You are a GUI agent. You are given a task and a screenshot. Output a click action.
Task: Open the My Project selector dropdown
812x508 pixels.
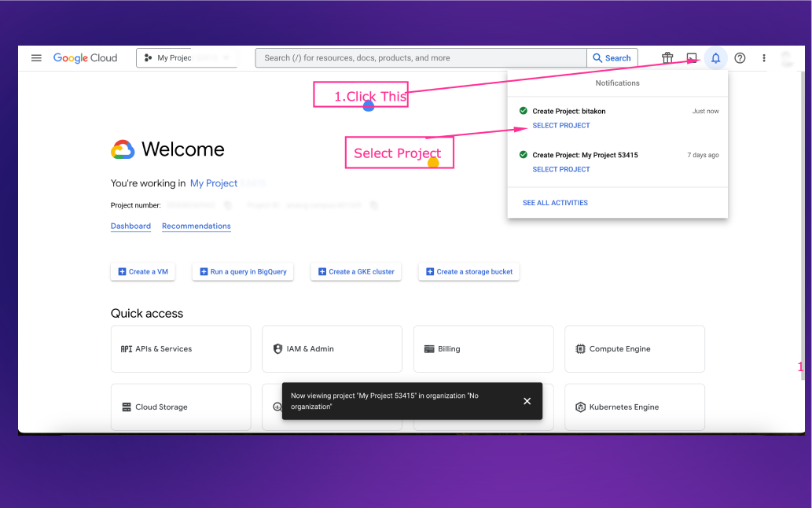pos(187,58)
